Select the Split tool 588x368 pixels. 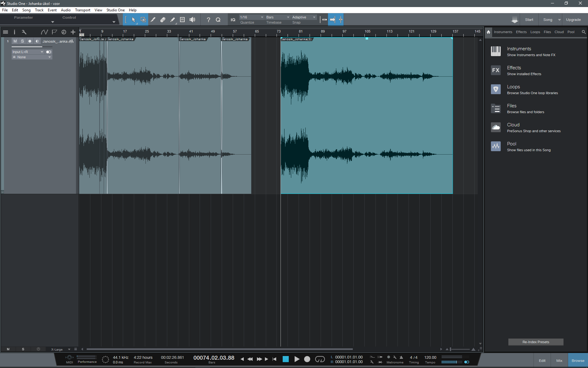pyautogui.click(x=153, y=20)
